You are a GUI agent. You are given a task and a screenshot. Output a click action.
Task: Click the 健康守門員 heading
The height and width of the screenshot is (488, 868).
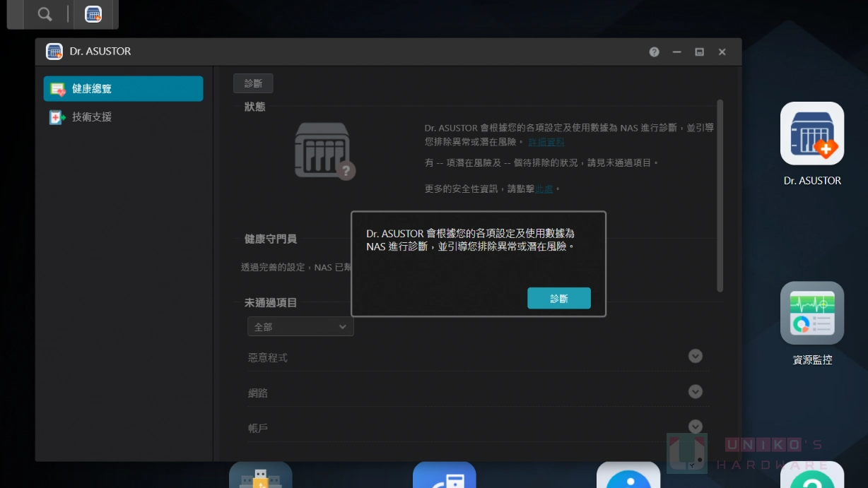[271, 239]
